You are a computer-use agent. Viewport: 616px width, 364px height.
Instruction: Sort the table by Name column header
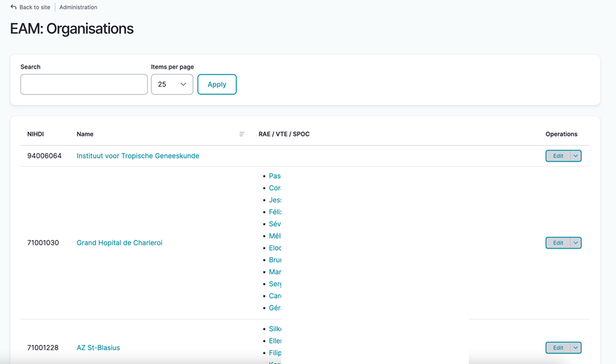tap(85, 134)
